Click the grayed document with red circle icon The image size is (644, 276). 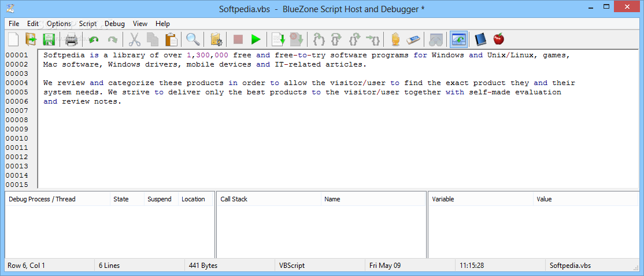[297, 39]
